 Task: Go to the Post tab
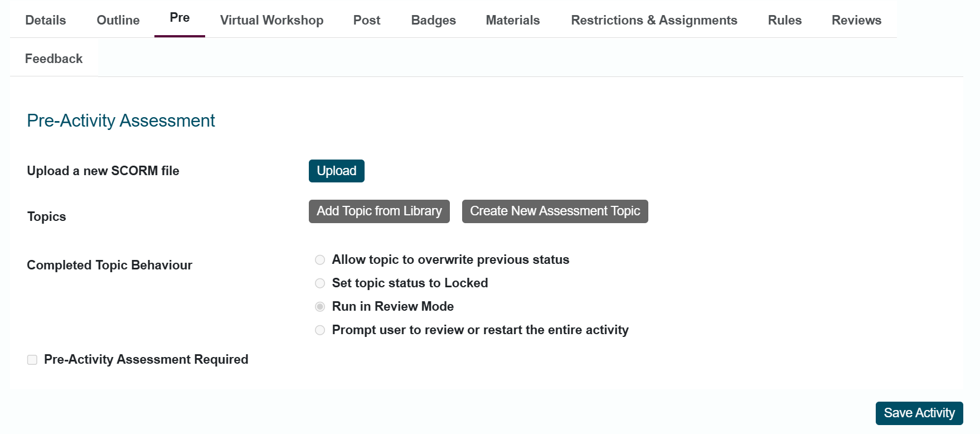point(367,20)
